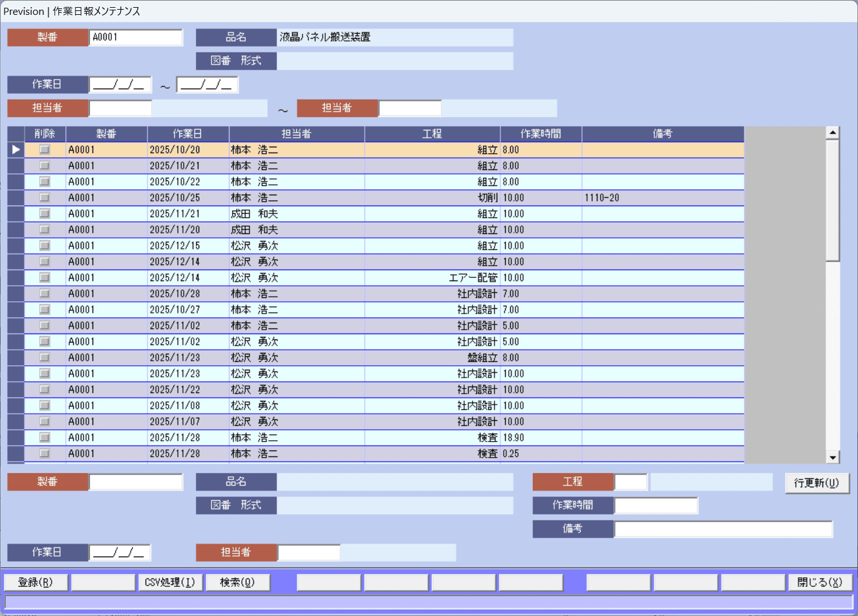Click the 工程 column header
Screen dimensions: 858x616
point(432,134)
